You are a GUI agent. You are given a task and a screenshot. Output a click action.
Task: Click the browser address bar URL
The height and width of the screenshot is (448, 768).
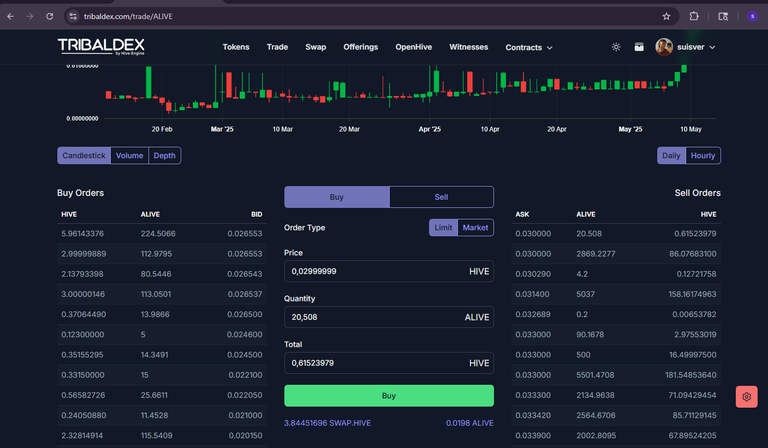128,16
